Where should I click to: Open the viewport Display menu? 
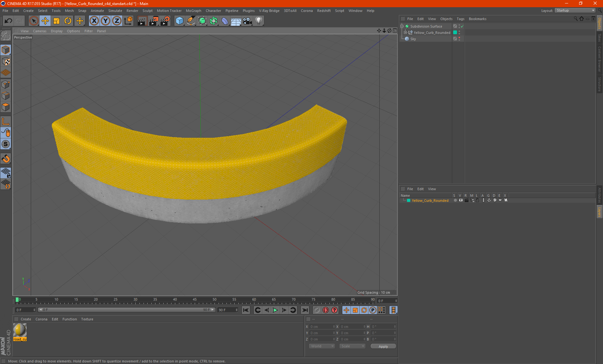click(x=57, y=31)
